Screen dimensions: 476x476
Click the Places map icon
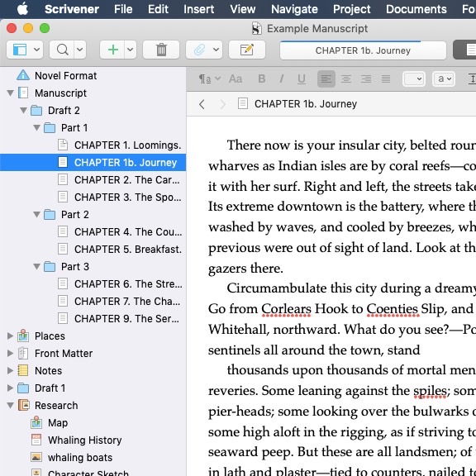23,336
